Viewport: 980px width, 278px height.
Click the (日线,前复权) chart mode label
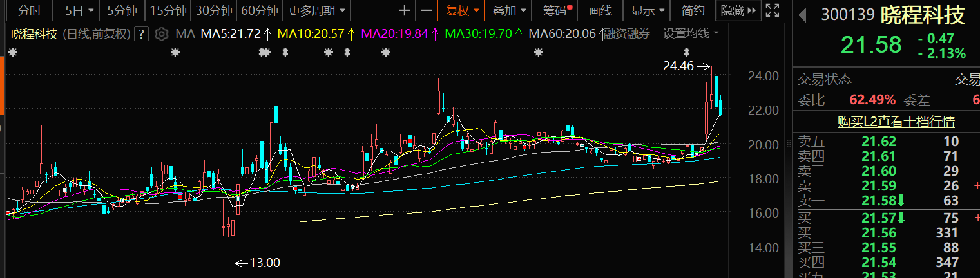click(x=95, y=34)
